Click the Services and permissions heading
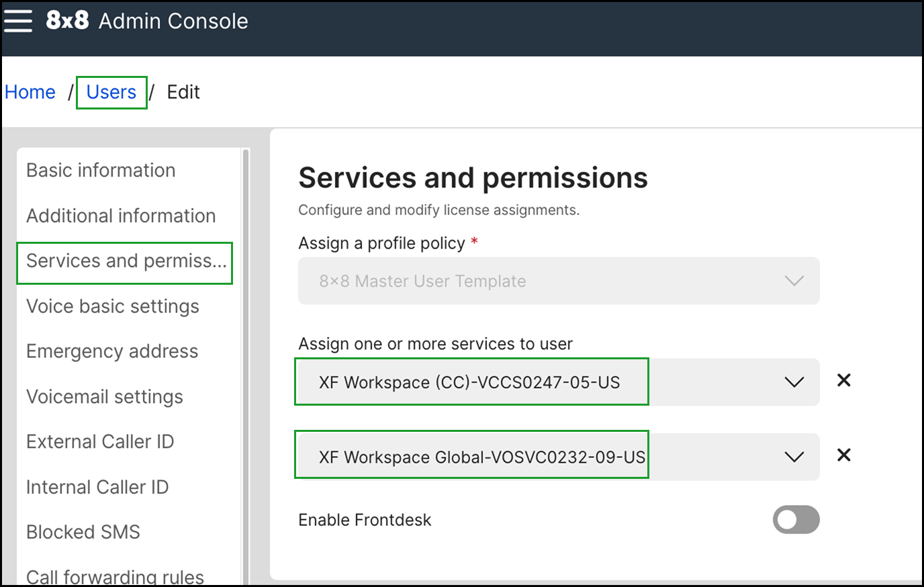The width and height of the screenshot is (924, 587). [x=473, y=178]
